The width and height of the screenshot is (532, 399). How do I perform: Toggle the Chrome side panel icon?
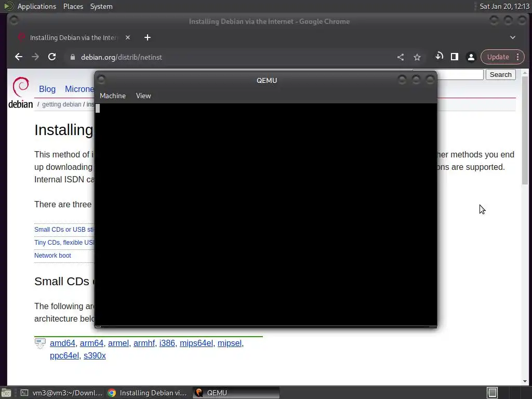pos(455,57)
